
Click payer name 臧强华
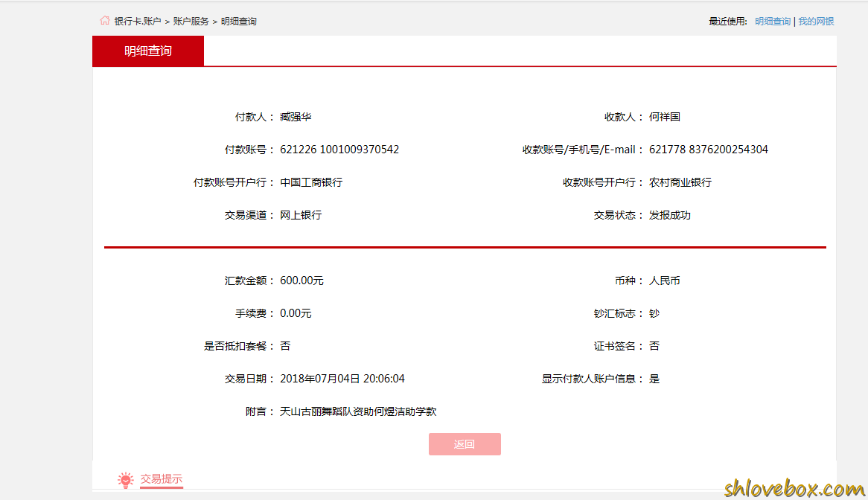(x=296, y=117)
